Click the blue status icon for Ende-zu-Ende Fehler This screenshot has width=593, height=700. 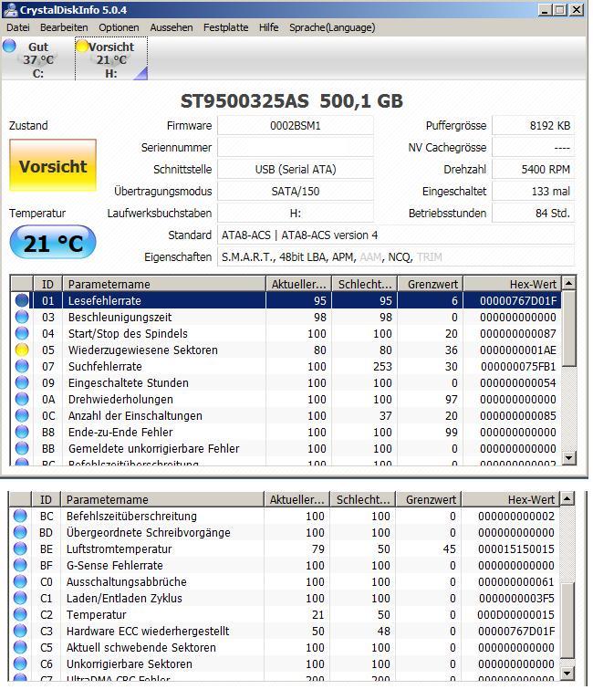(x=22, y=433)
